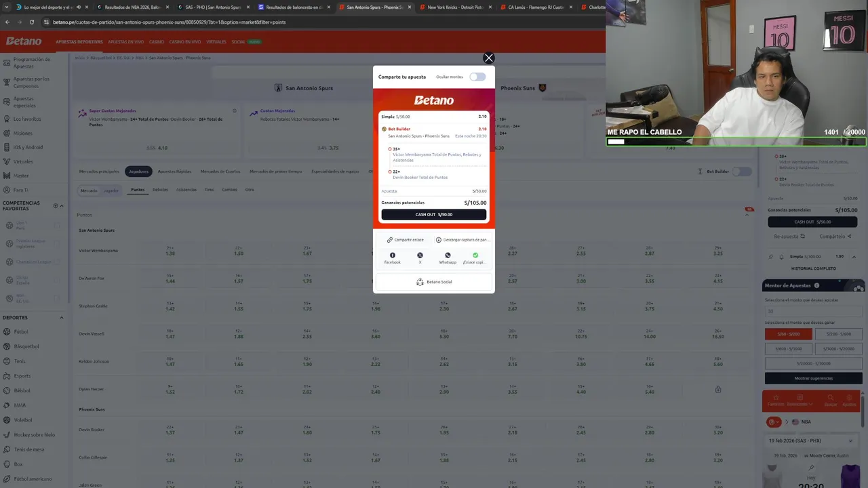868x488 pixels.
Task: Select the Puntos stat filter
Action: coord(138,190)
